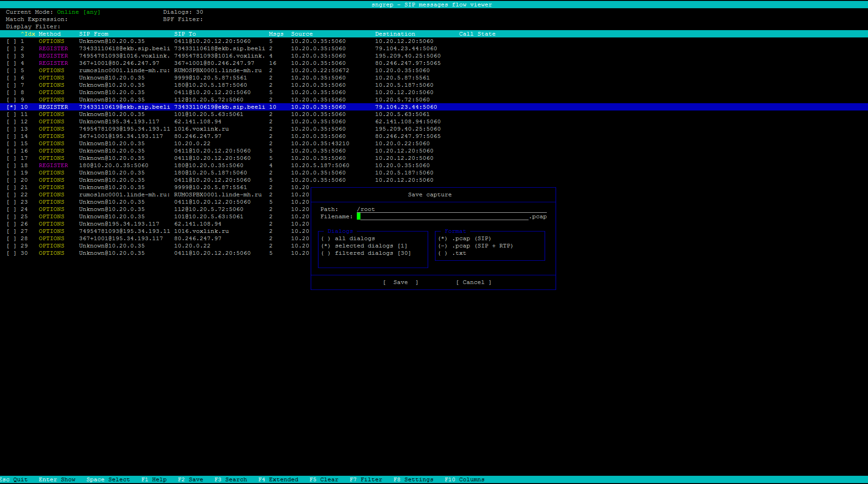Toggle checkbox for dialog row 2

[x=11, y=48]
